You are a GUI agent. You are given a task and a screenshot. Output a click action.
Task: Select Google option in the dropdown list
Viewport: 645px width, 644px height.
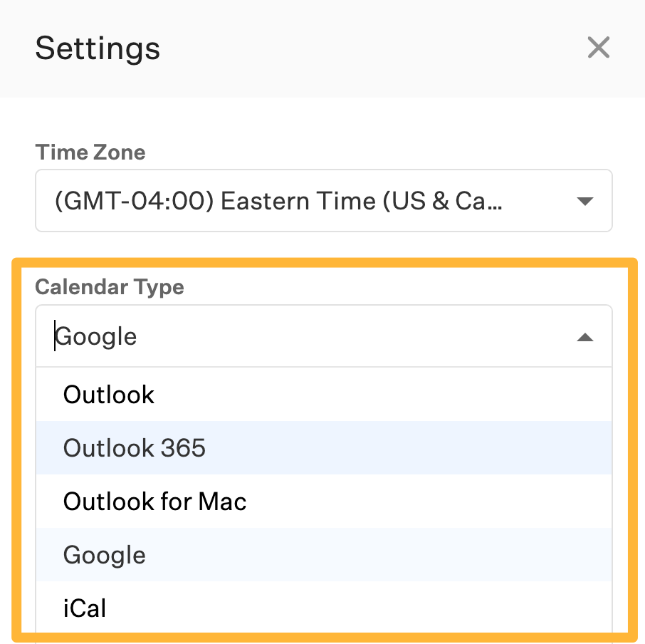pos(105,555)
